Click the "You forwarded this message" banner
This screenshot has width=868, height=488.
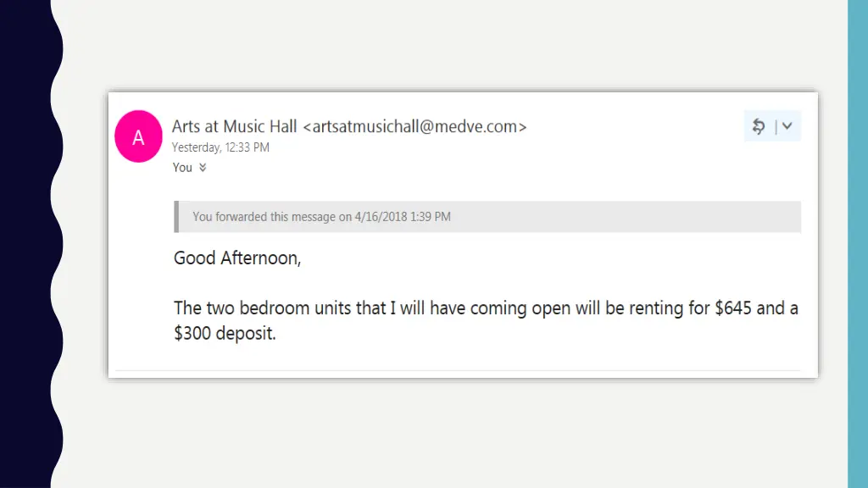487,217
